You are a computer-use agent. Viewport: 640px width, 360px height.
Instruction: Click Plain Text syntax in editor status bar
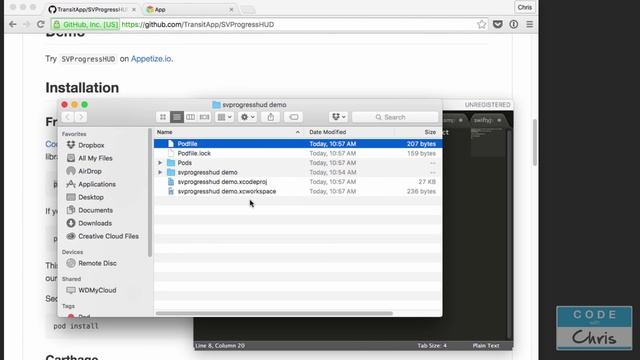[486, 346]
